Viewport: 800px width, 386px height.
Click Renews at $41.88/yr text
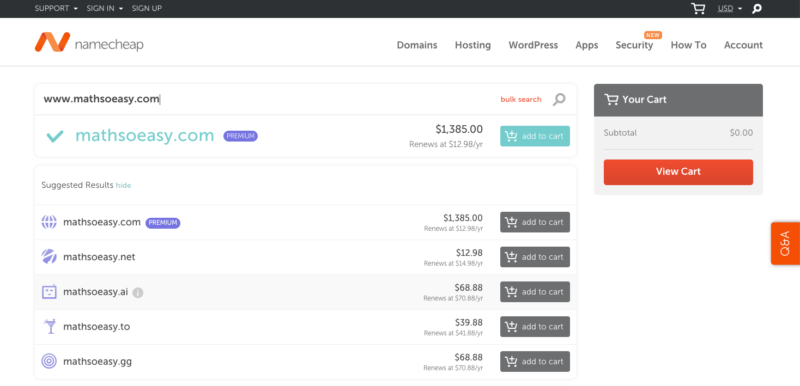453,333
